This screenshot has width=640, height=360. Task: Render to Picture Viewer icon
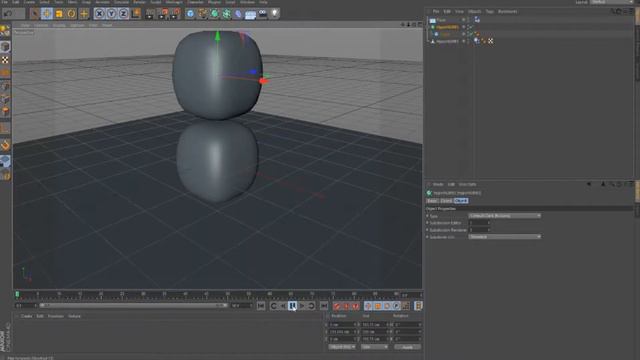click(163, 14)
